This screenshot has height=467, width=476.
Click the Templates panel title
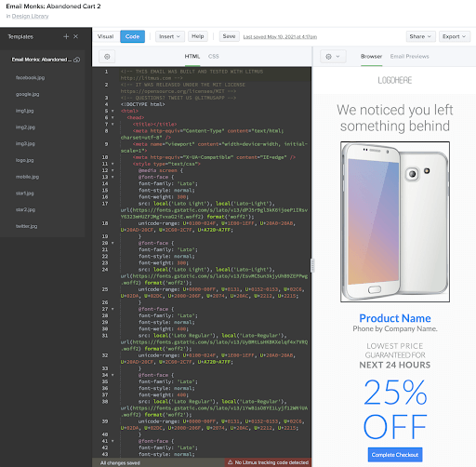(20, 36)
